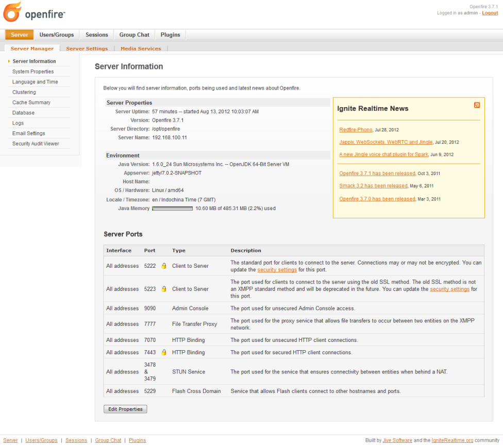Open the Openfire 3.7.1 has been released link
The image size is (503, 448).
[377, 173]
